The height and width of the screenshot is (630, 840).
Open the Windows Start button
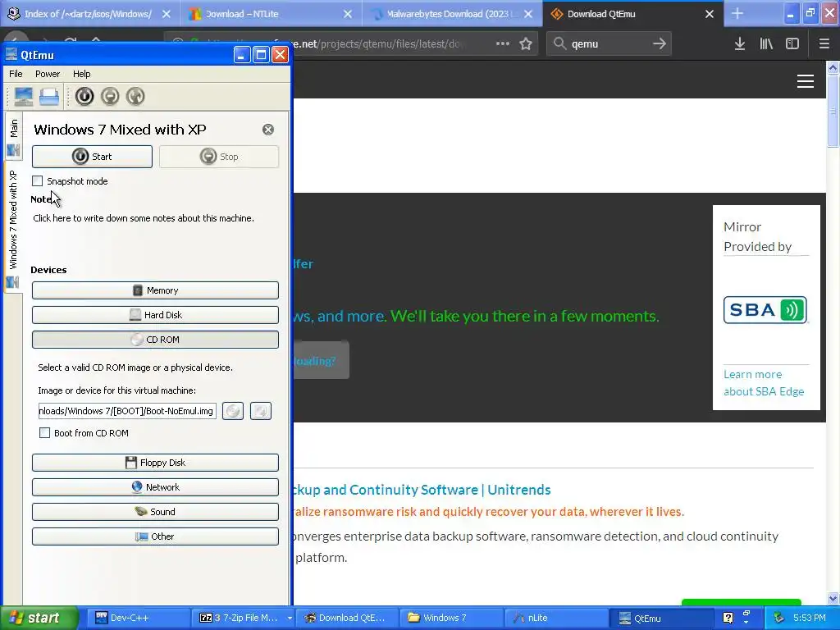[x=39, y=618]
